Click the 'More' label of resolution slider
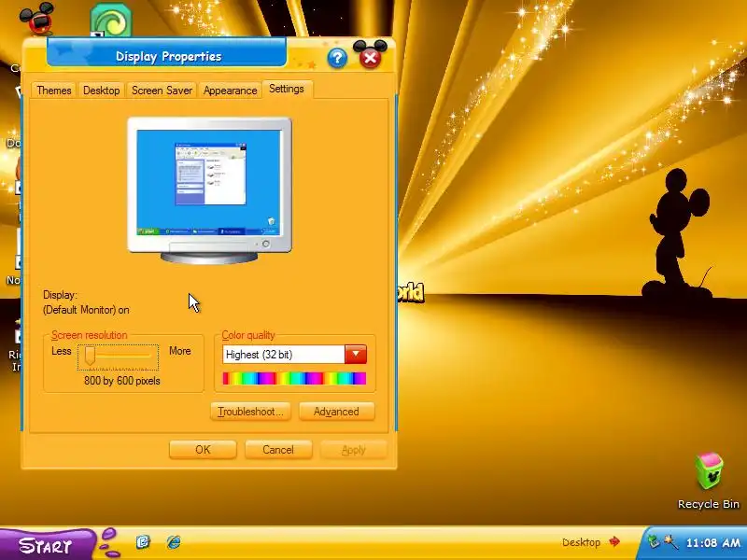Image resolution: width=747 pixels, height=560 pixels. click(179, 351)
